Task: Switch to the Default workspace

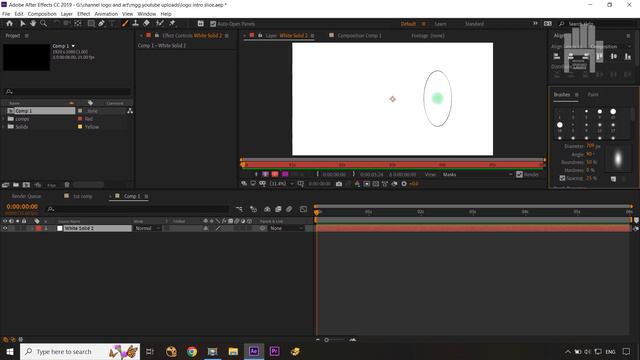Action: (408, 24)
